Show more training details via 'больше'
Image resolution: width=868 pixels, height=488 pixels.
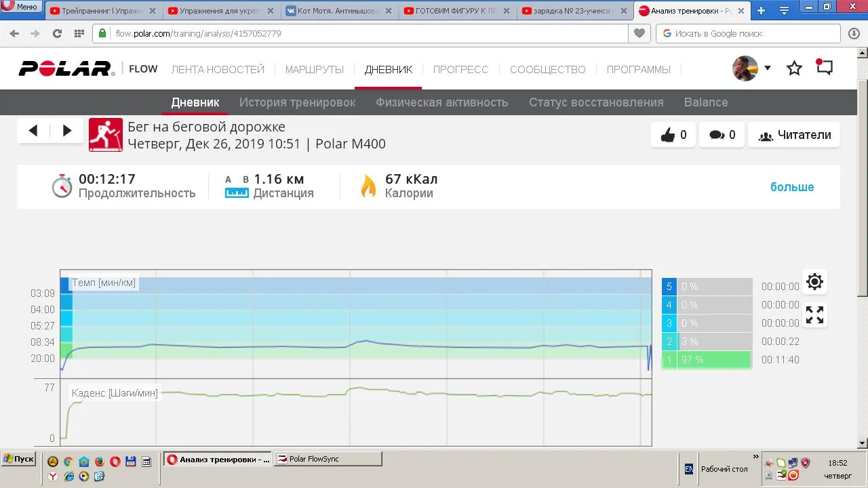click(x=792, y=187)
